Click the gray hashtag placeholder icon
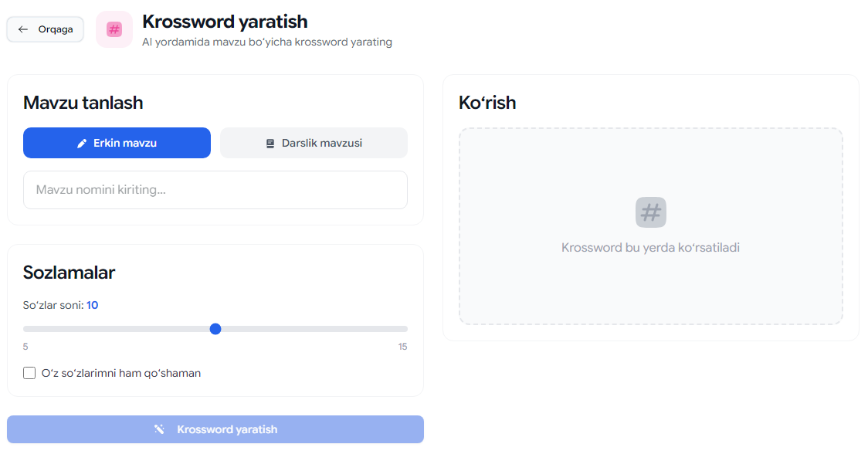 click(651, 212)
